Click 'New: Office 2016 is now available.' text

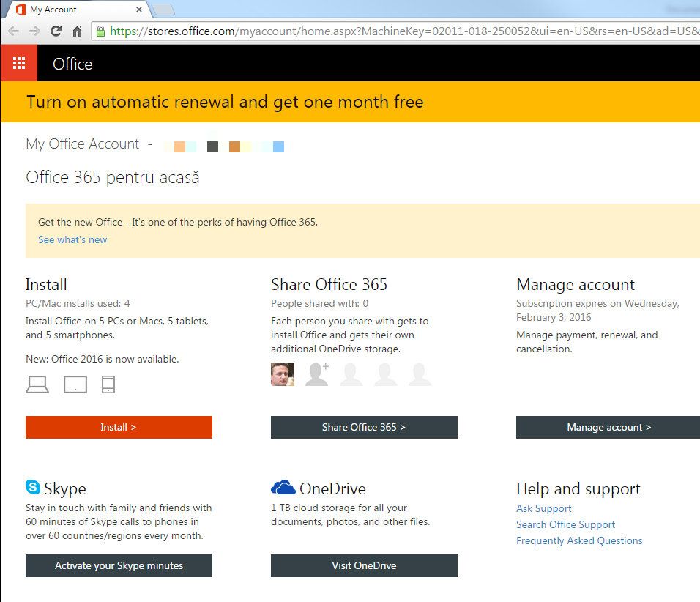[103, 359]
